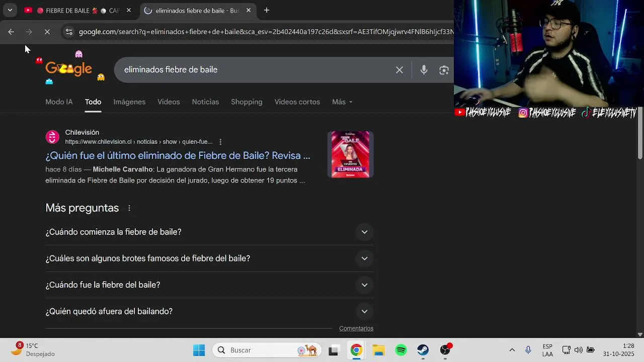The height and width of the screenshot is (362, 644).
Task: Close the eliminados fiebre de baile tab
Action: pos(248,10)
